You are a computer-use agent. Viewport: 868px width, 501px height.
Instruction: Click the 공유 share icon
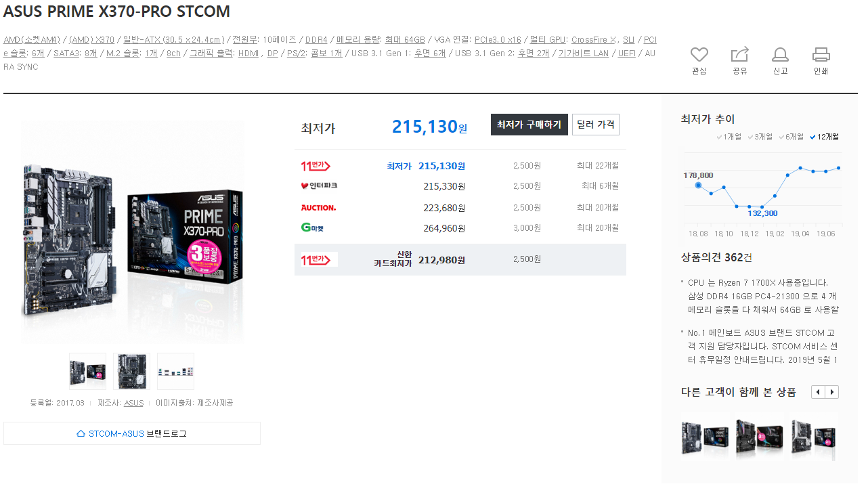pyautogui.click(x=739, y=55)
